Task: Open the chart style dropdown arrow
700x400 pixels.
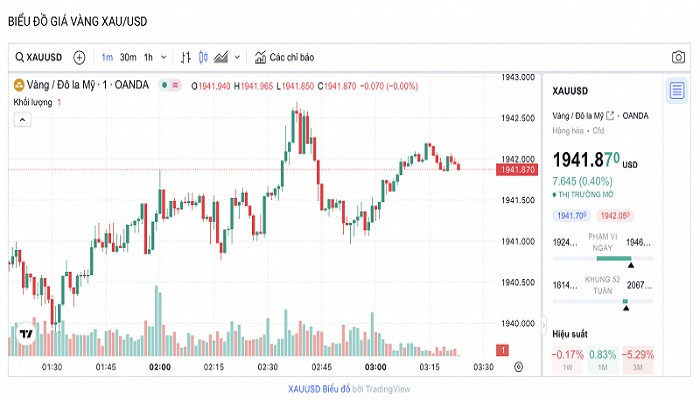Action: [x=237, y=57]
